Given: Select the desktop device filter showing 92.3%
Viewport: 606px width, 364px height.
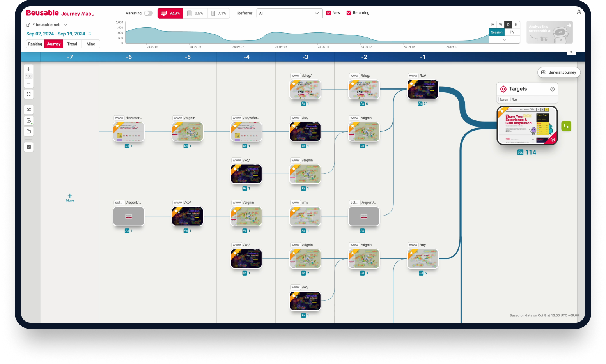Looking at the screenshot, I should (170, 13).
